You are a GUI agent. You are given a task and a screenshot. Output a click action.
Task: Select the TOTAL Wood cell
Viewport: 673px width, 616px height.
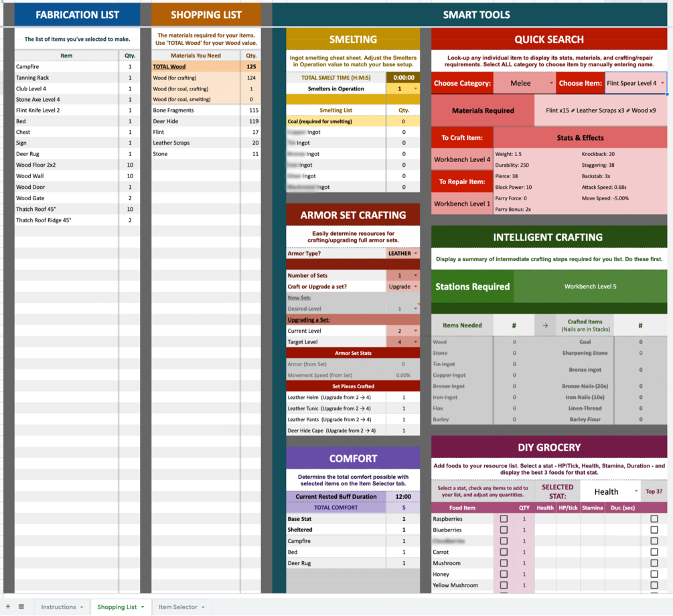click(196, 66)
